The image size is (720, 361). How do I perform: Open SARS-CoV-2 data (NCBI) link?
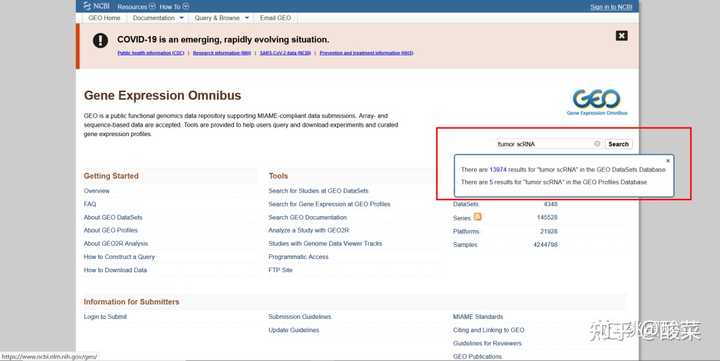tap(285, 53)
